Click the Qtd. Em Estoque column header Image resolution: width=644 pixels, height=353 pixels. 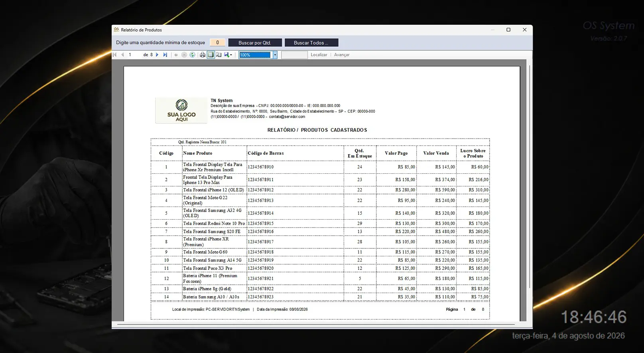[360, 153]
